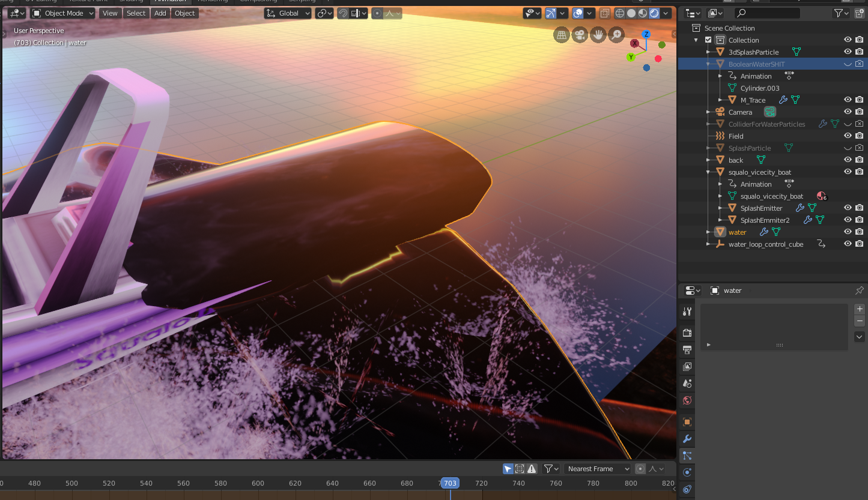Screen dimensions: 868x500
Task: Toggle snapping magnet in viewport header
Action: pyautogui.click(x=343, y=13)
